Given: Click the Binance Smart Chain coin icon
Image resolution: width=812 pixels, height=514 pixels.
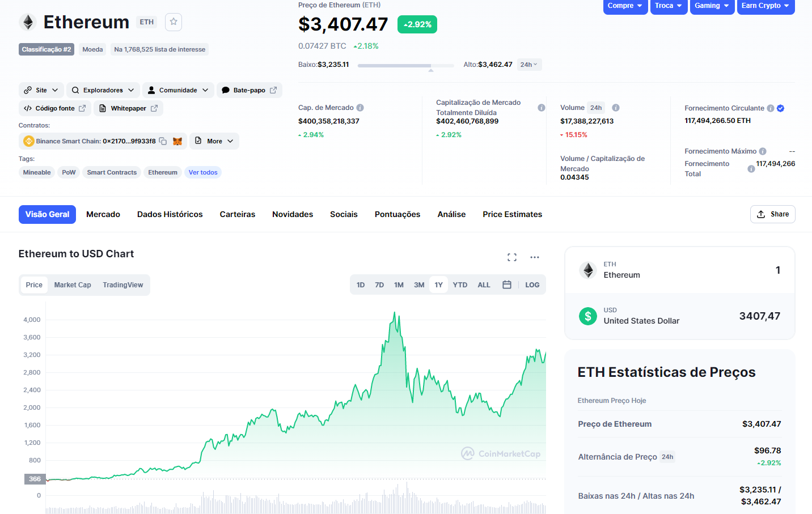Looking at the screenshot, I should [x=29, y=141].
